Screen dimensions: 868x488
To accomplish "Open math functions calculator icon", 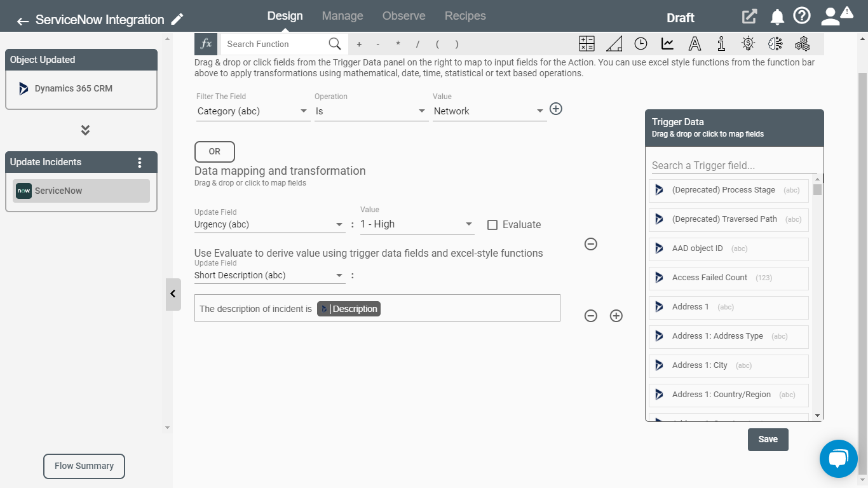I will tap(587, 44).
